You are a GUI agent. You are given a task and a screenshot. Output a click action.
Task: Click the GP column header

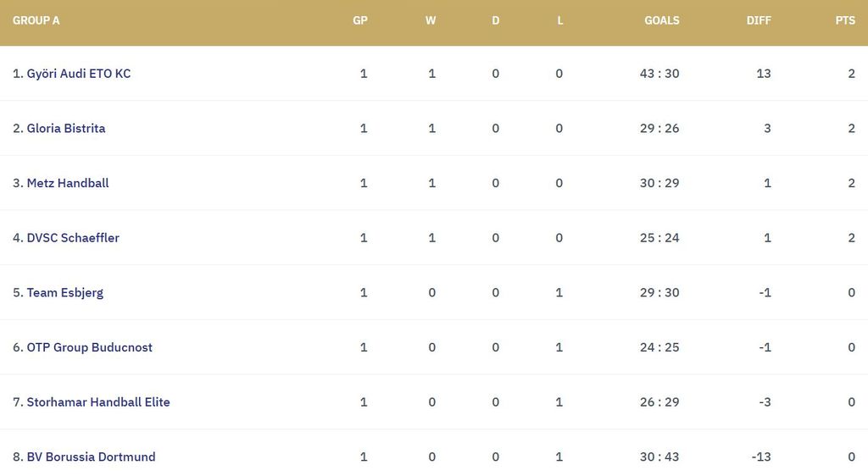click(x=360, y=20)
